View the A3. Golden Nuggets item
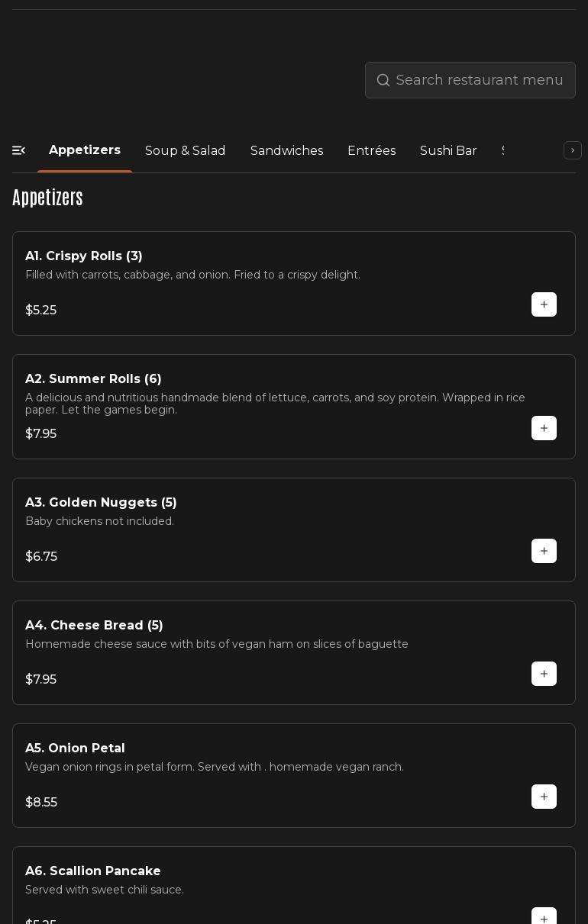This screenshot has height=924, width=588. click(101, 502)
